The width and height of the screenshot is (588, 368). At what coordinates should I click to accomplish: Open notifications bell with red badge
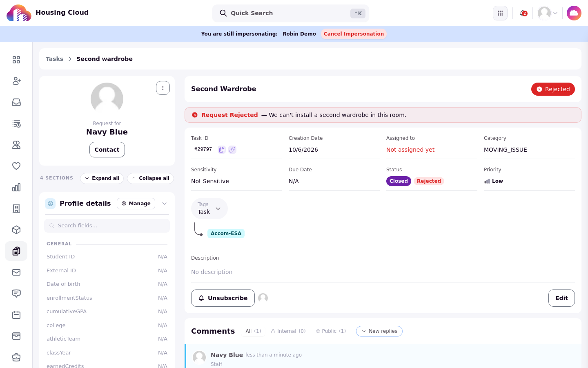(523, 13)
